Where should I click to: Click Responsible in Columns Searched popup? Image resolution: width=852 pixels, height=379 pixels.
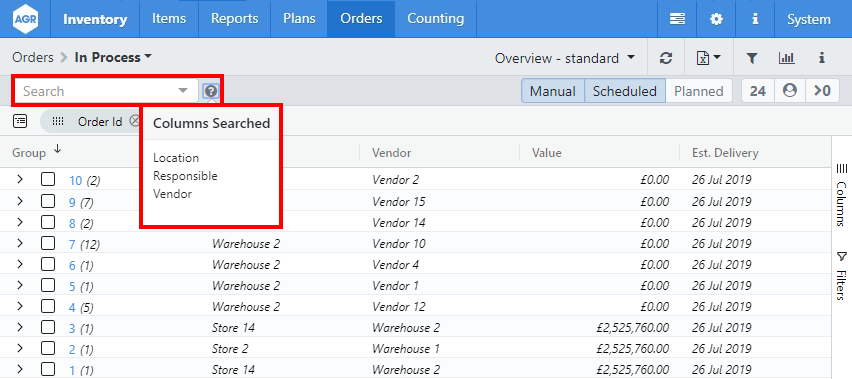click(185, 176)
